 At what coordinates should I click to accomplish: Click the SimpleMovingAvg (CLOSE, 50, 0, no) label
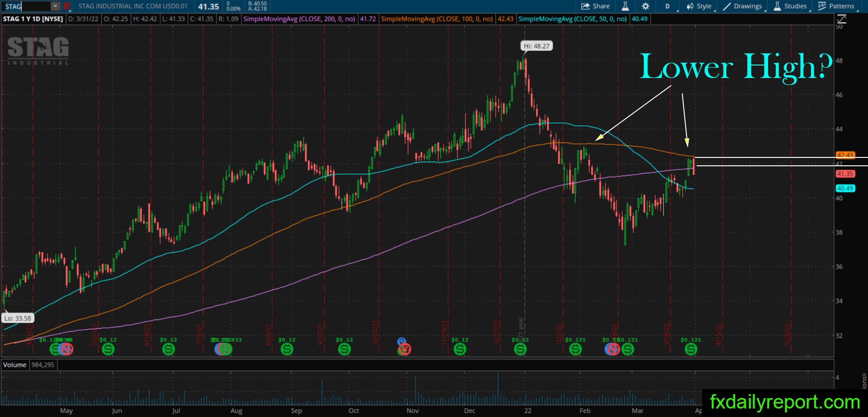click(573, 19)
